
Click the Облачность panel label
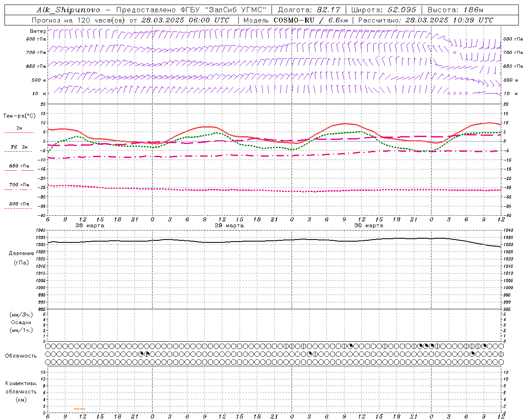click(x=21, y=356)
